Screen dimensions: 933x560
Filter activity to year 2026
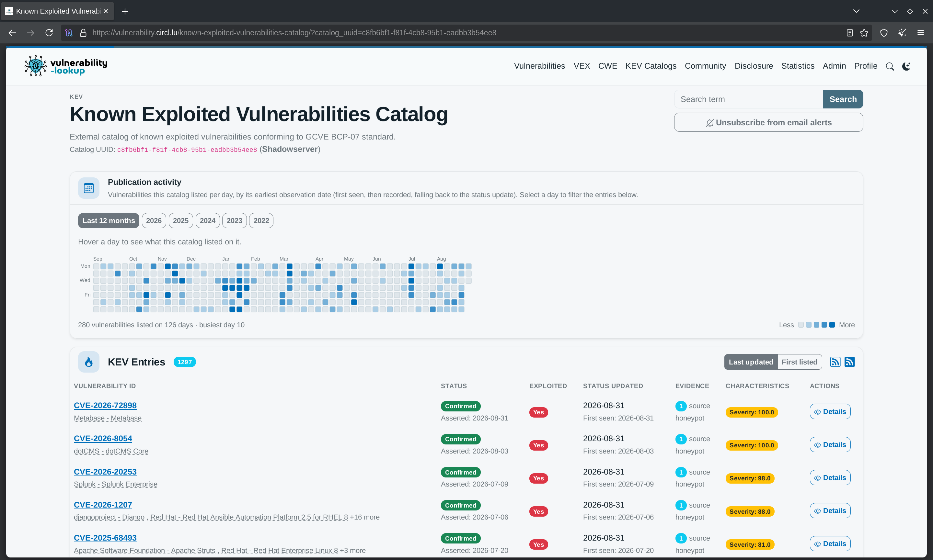coord(154,220)
